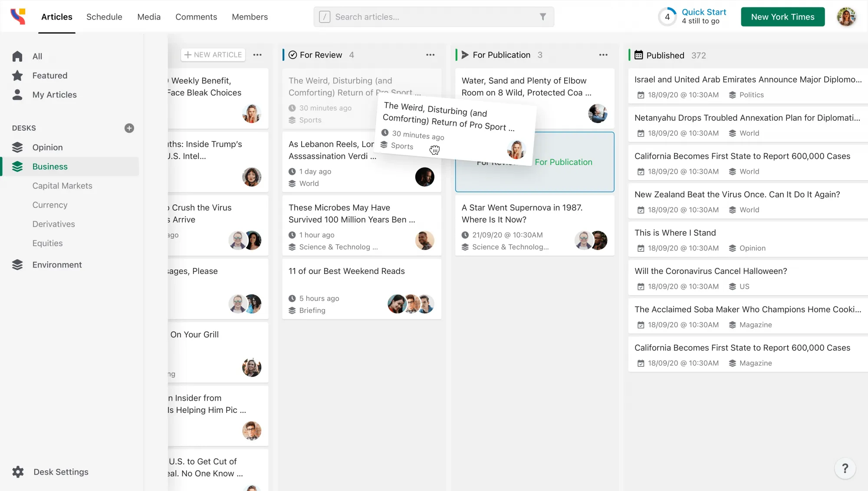Select Derivatives sub-desk

(54, 224)
